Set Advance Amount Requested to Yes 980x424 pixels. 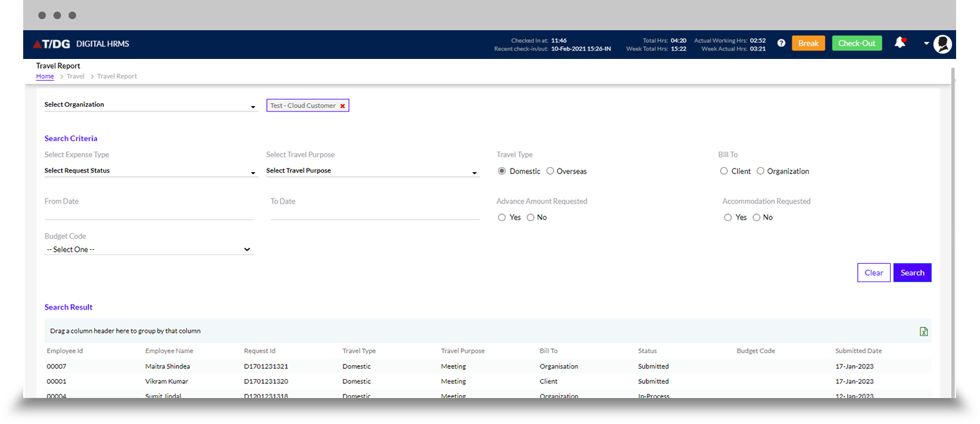coord(502,218)
